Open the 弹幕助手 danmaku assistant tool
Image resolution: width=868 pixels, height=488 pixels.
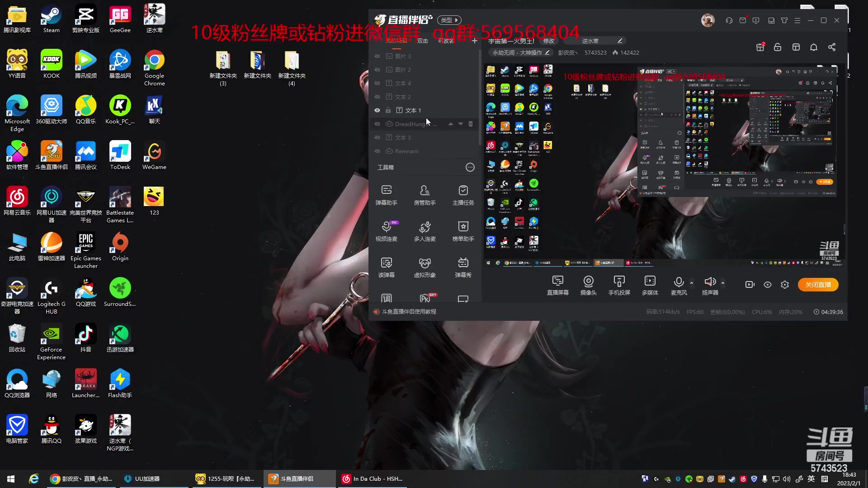click(386, 195)
